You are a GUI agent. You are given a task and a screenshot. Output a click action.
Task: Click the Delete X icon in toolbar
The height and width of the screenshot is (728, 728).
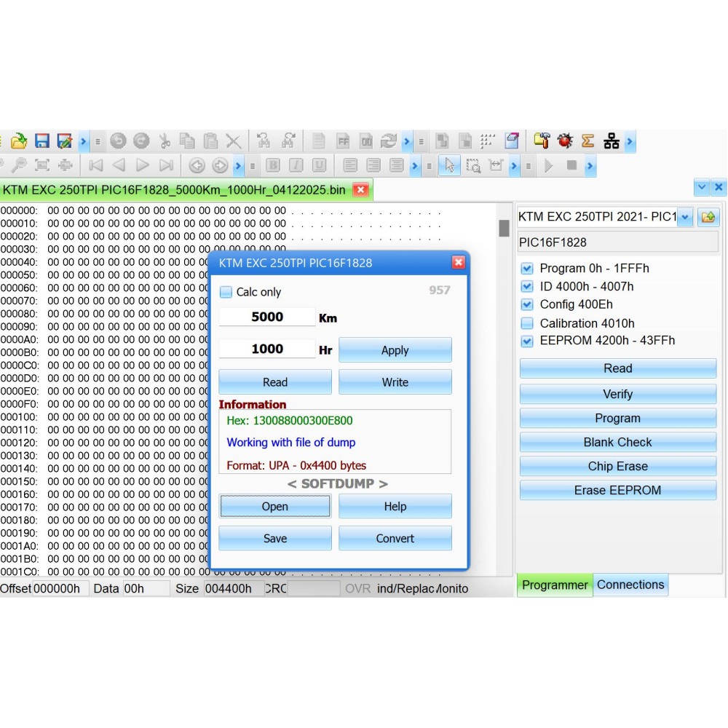pyautogui.click(x=234, y=141)
